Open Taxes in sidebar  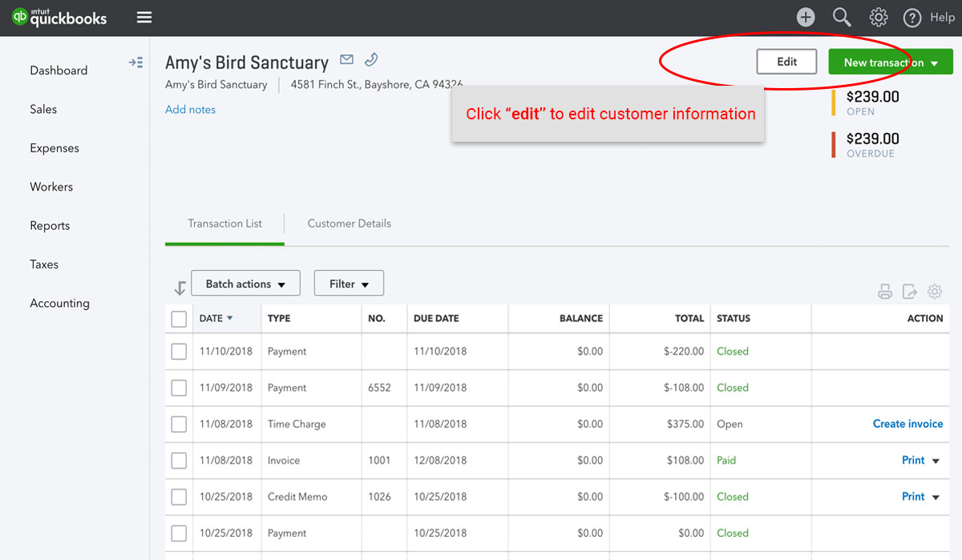coord(44,264)
